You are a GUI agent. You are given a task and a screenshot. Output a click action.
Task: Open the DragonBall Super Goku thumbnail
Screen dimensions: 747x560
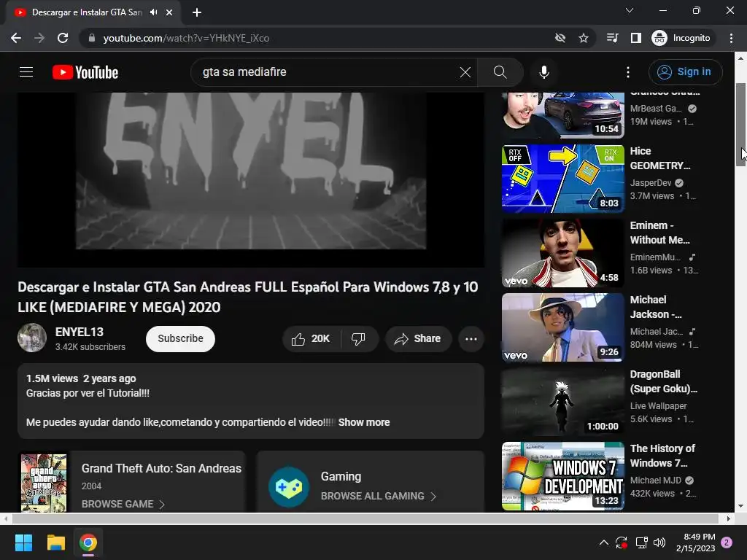tap(563, 402)
